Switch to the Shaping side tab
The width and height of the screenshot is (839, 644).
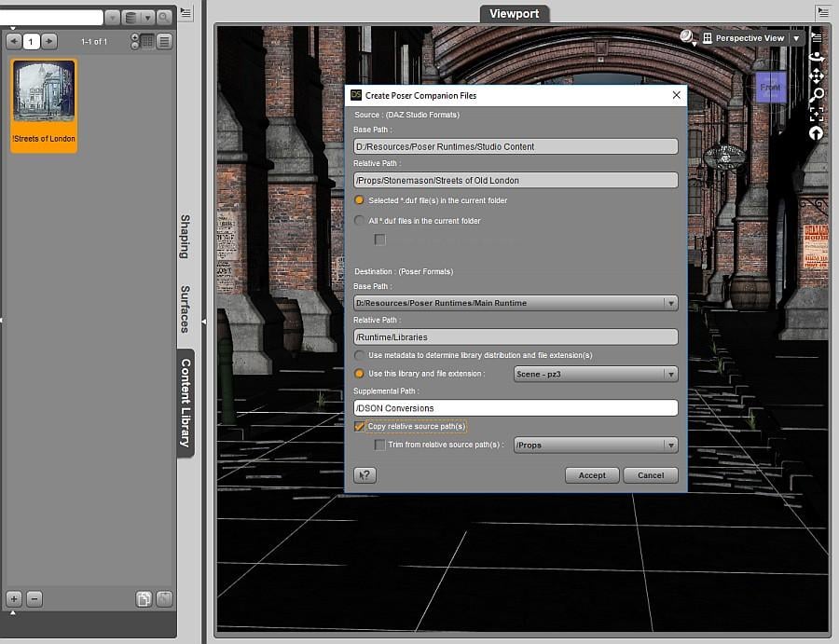(185, 237)
